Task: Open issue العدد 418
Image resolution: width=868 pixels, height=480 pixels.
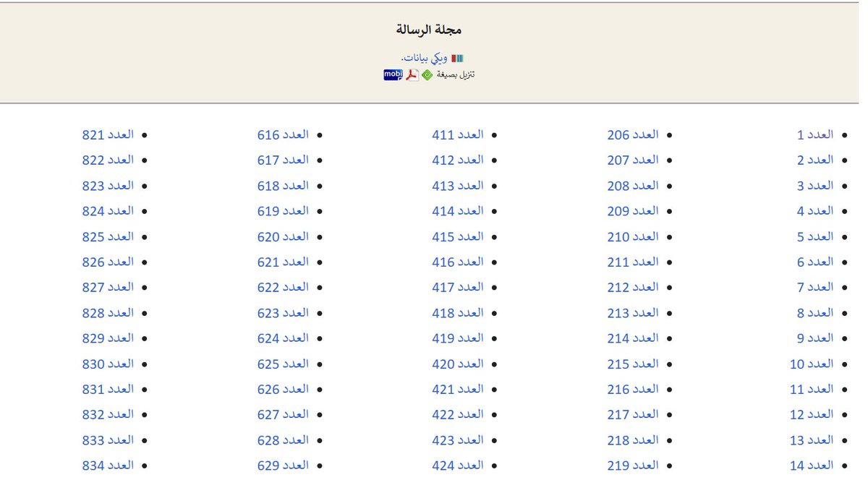Action: (x=458, y=313)
